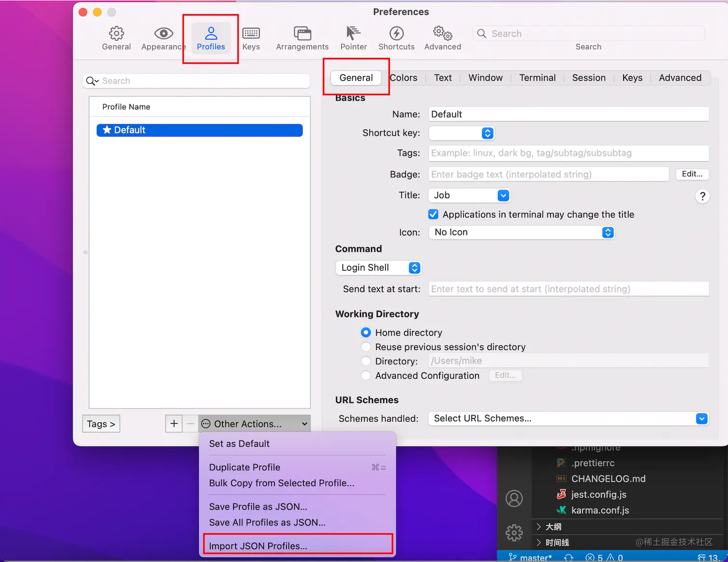
Task: Switch to the Session tab
Action: tap(589, 78)
